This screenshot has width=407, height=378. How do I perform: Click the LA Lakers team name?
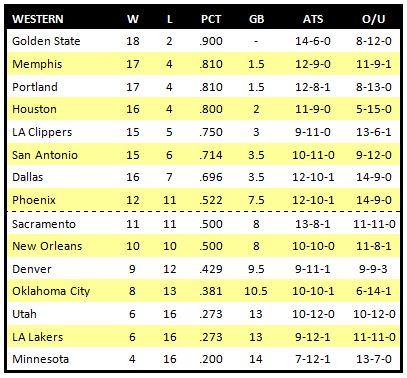pos(37,337)
